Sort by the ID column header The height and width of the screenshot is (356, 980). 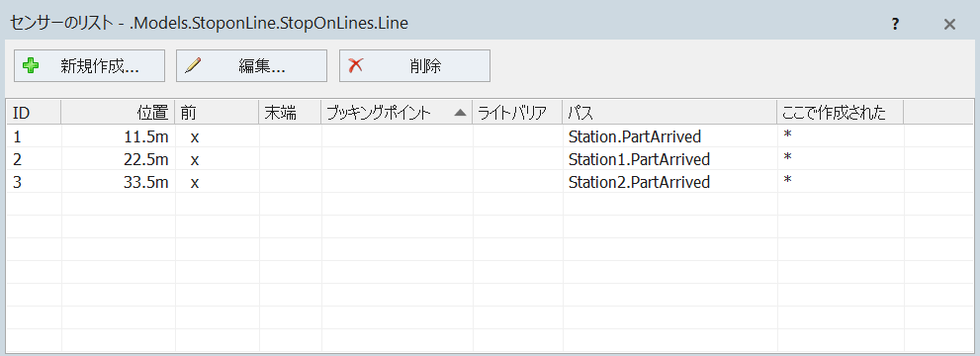(x=34, y=113)
